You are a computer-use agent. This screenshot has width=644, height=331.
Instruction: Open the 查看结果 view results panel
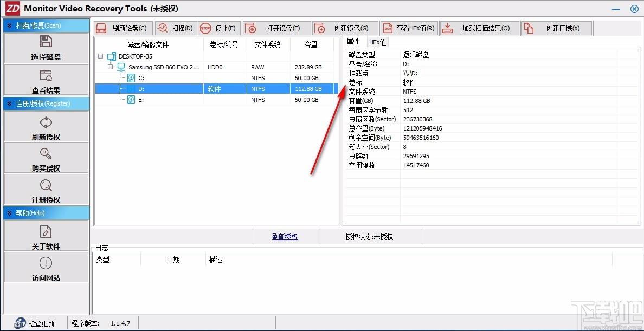point(46,80)
